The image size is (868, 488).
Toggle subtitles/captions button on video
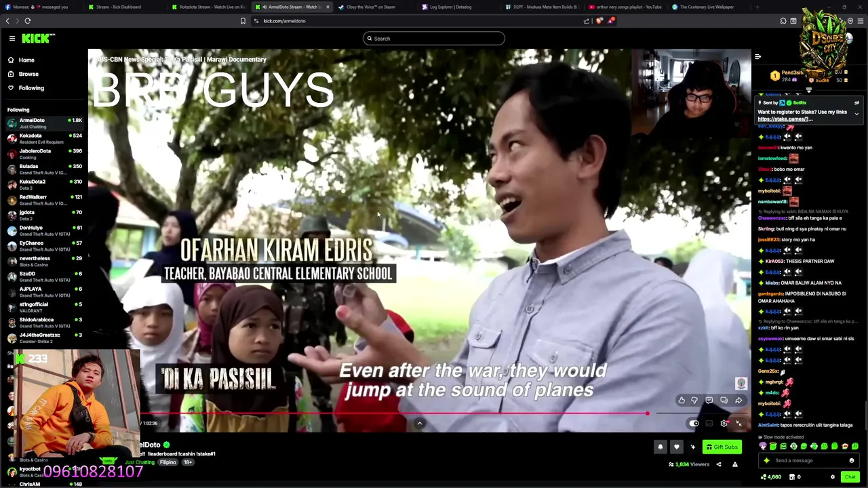[x=709, y=424]
